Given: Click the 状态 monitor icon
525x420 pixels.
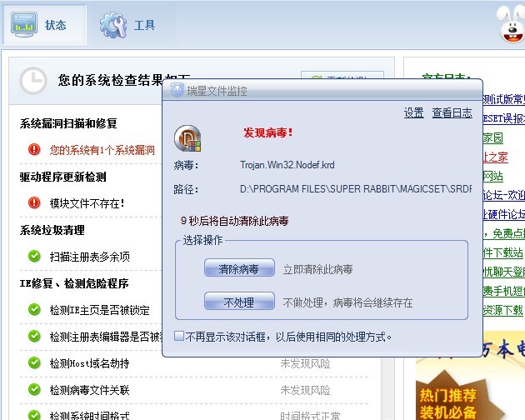Looking at the screenshot, I should (x=24, y=24).
